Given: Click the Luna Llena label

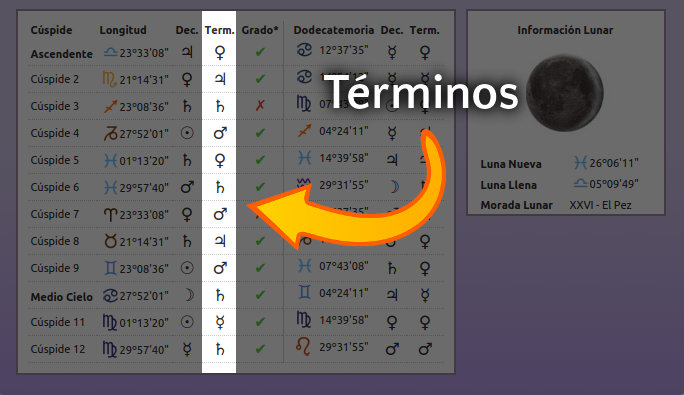Looking at the screenshot, I should (508, 185).
